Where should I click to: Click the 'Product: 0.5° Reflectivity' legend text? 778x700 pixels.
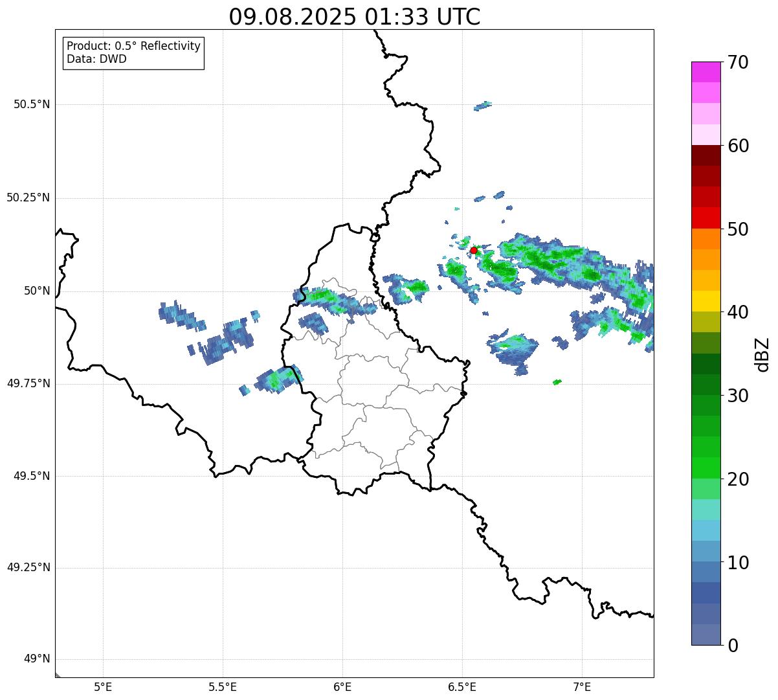(134, 46)
